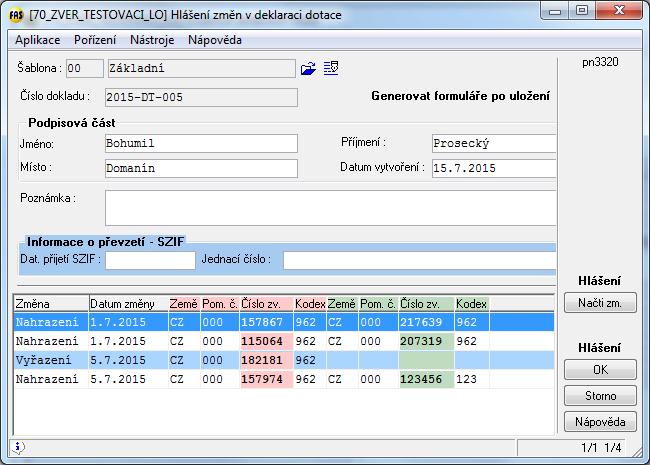Confirm the form with OK button
Viewport: 650px width, 465px height.
click(x=600, y=370)
